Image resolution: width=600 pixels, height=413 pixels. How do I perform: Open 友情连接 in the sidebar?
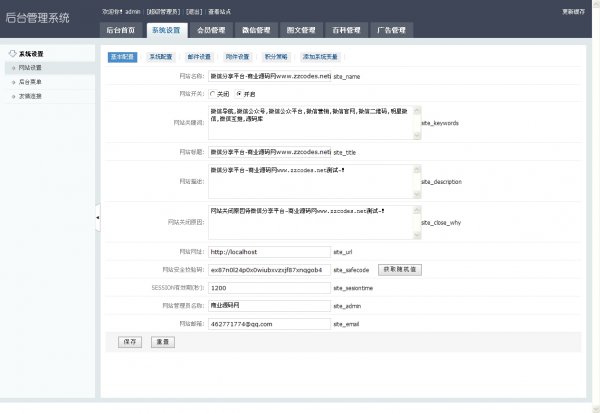pos(30,96)
